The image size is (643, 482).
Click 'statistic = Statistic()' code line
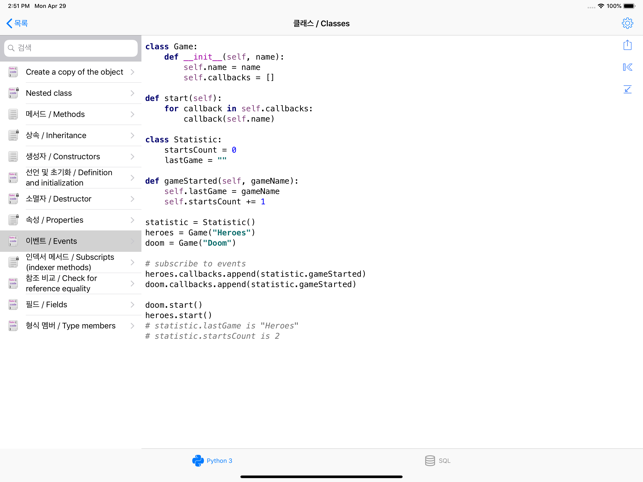[x=200, y=222]
